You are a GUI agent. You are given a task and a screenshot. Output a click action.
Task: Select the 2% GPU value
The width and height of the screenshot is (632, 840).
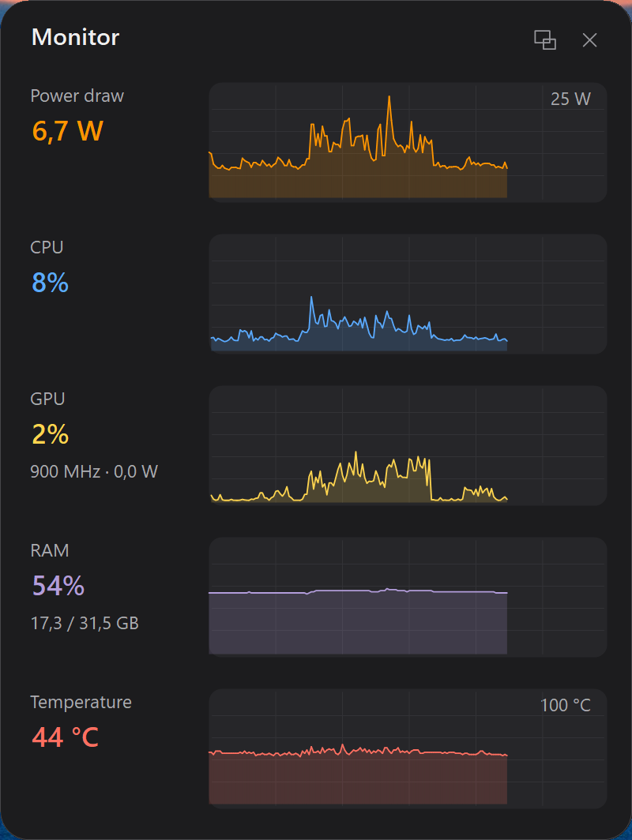(x=51, y=434)
